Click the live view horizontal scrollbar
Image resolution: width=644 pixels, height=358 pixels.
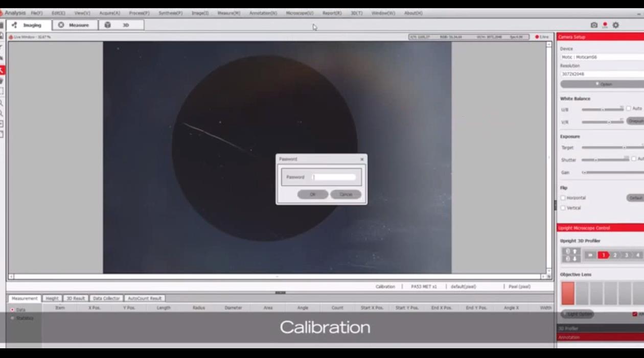click(x=277, y=276)
